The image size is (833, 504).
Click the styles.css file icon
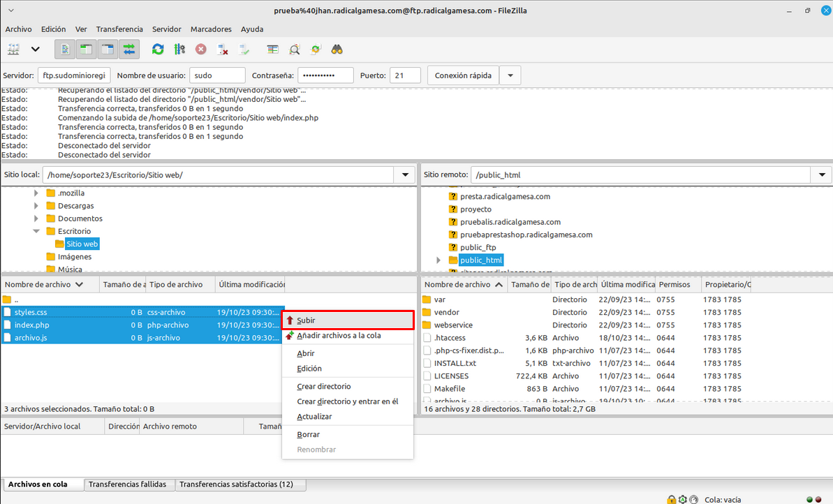pos(8,312)
